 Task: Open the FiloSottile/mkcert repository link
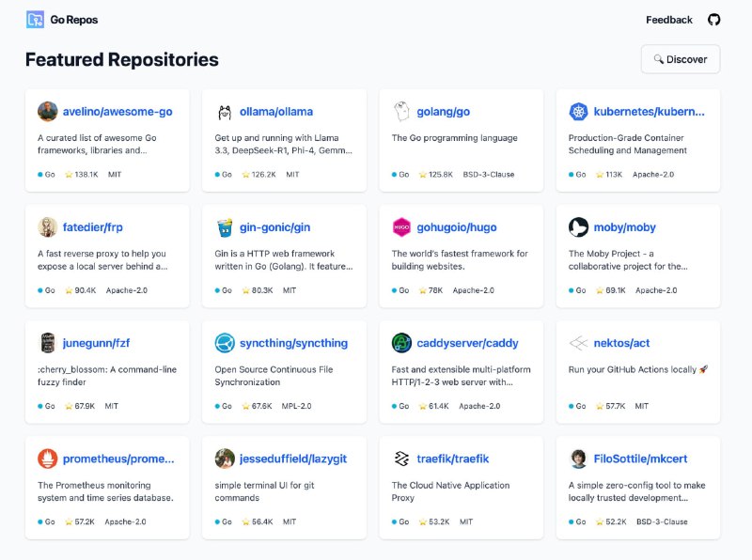(640, 459)
